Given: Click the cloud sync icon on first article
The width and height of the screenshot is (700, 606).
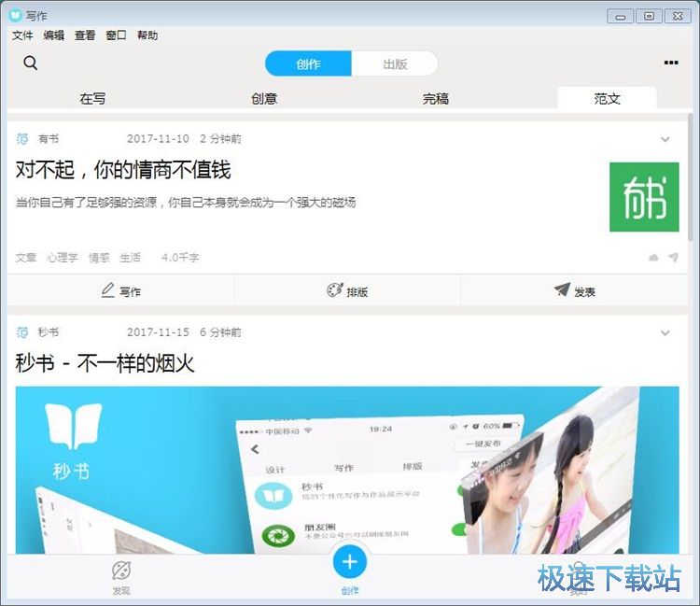Looking at the screenshot, I should pyautogui.click(x=653, y=257).
